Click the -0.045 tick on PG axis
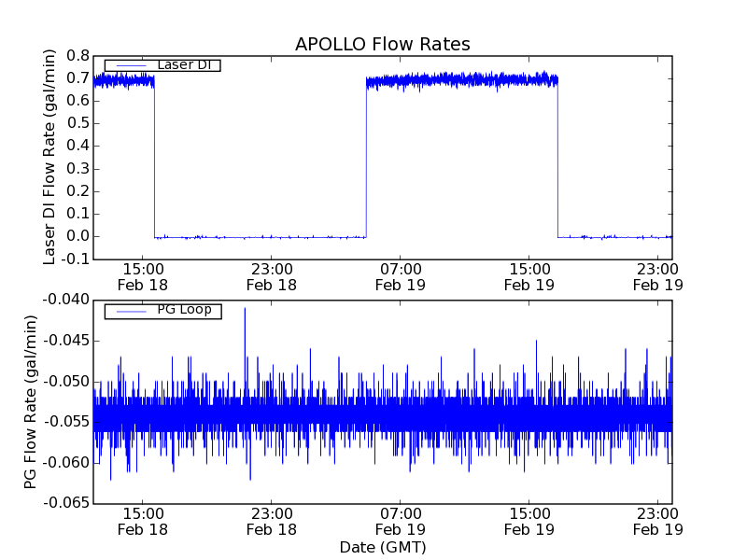 (66, 341)
